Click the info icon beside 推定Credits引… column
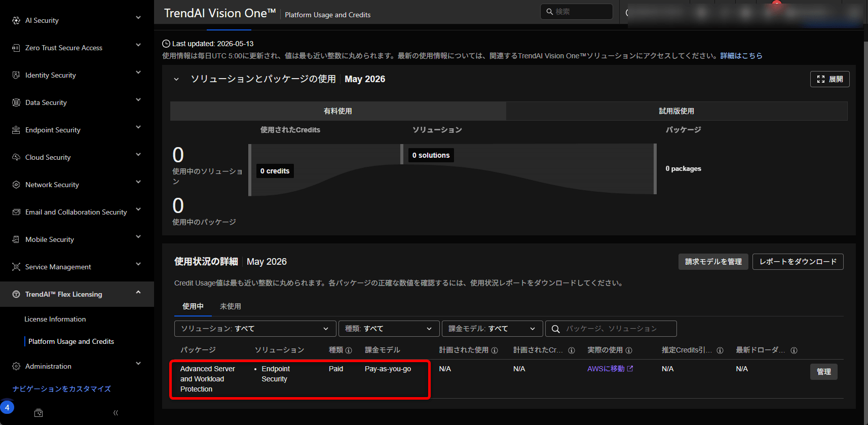The height and width of the screenshot is (425, 868). click(720, 350)
